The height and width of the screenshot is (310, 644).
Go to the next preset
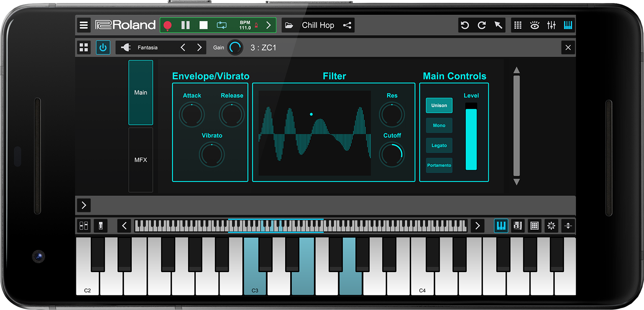click(x=199, y=48)
